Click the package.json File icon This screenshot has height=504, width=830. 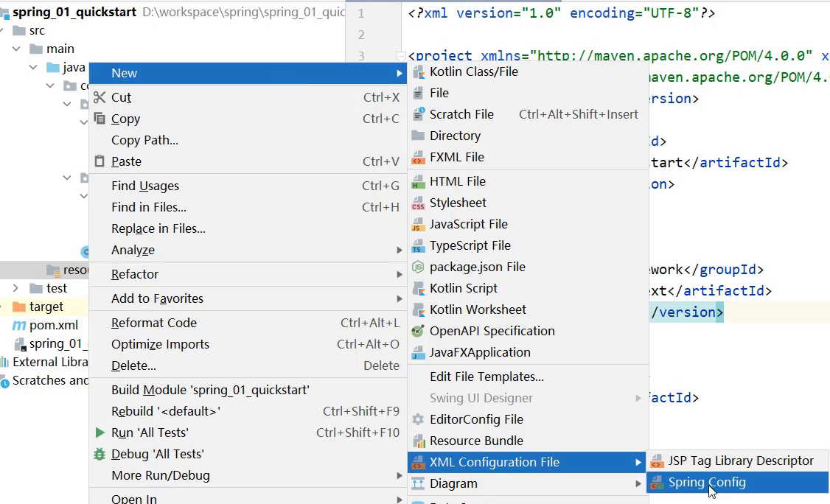click(418, 267)
